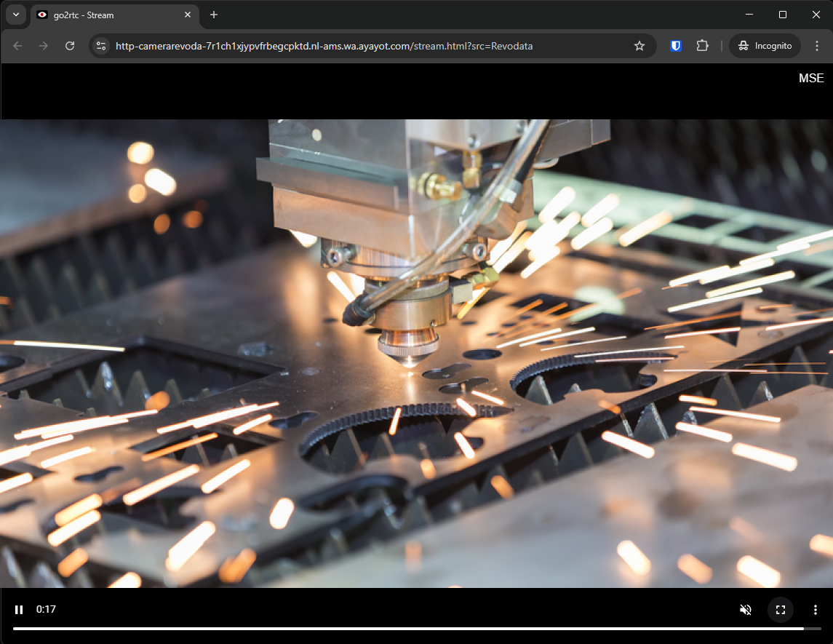Go forward to next page
This screenshot has height=644, width=833.
[x=44, y=46]
